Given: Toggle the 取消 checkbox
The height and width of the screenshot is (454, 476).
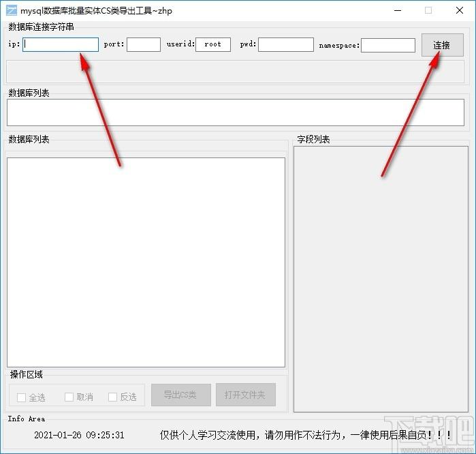Looking at the screenshot, I should click(x=69, y=397).
